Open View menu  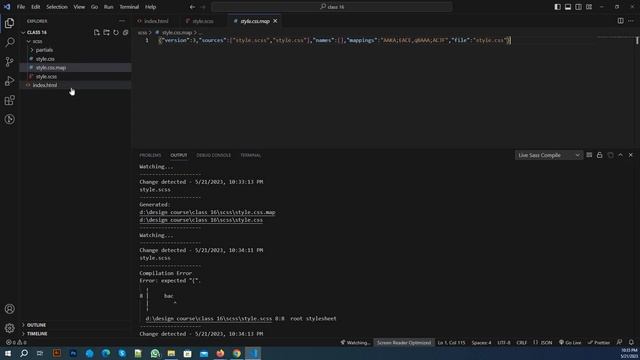click(79, 7)
